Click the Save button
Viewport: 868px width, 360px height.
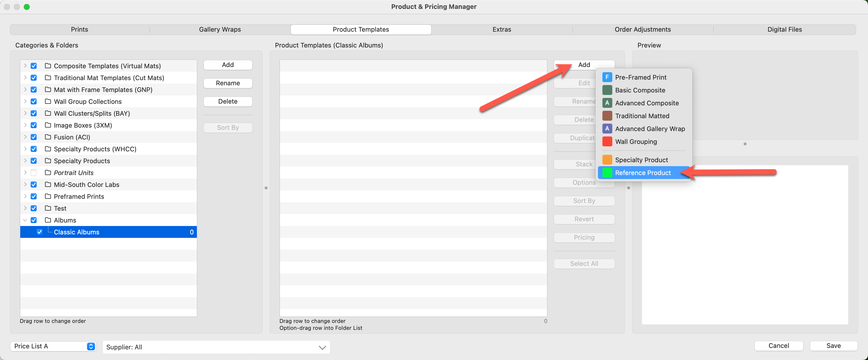[833, 345]
